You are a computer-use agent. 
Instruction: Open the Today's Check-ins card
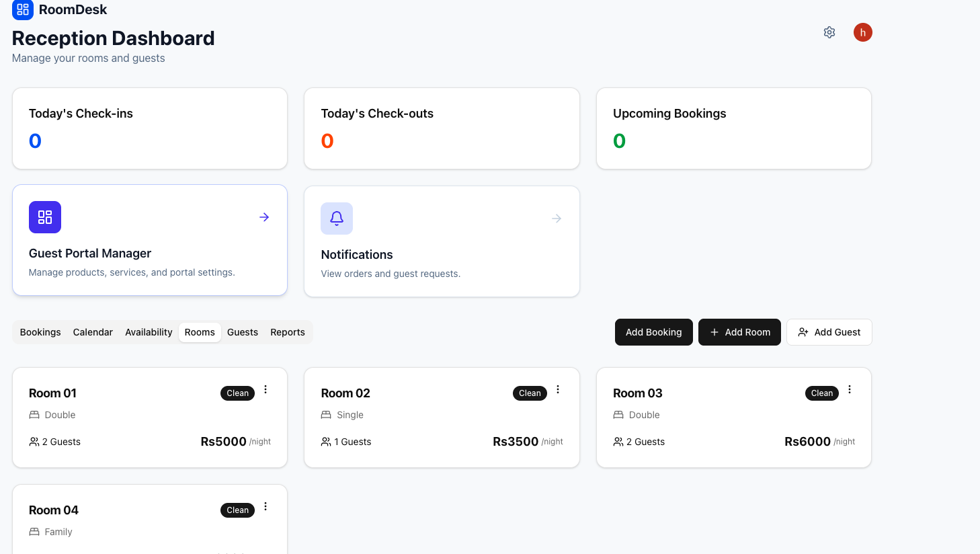coord(150,128)
